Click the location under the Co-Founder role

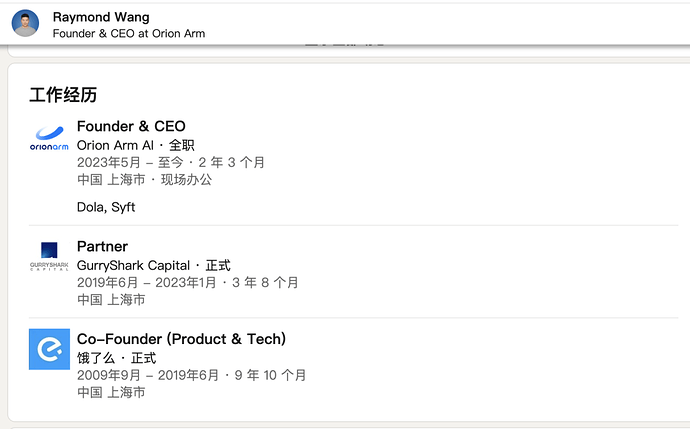point(111,392)
